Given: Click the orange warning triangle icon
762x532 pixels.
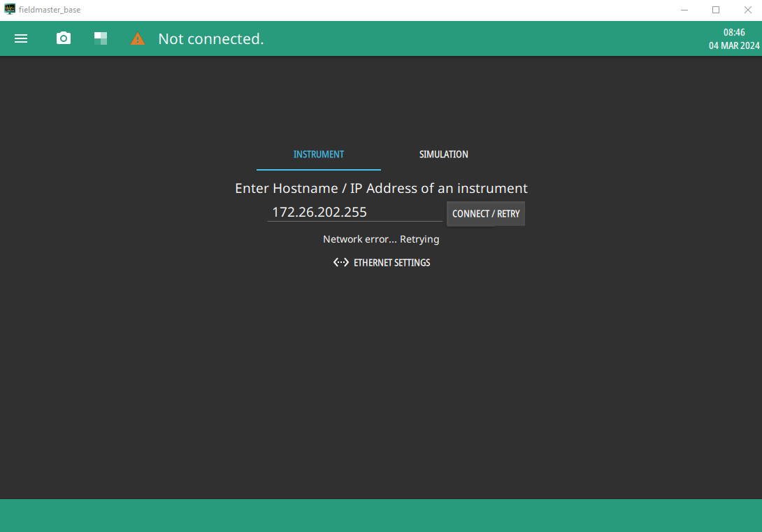Looking at the screenshot, I should [138, 39].
